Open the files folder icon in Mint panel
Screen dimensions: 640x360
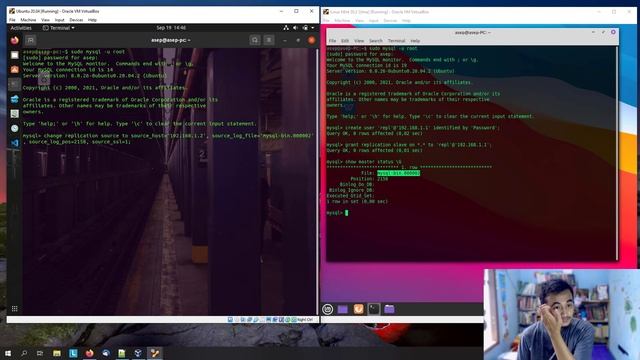[x=389, y=309]
